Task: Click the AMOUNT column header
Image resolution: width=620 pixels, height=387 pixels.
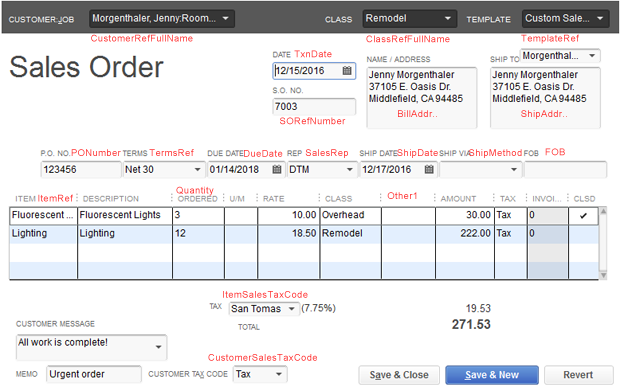Action: click(458, 199)
